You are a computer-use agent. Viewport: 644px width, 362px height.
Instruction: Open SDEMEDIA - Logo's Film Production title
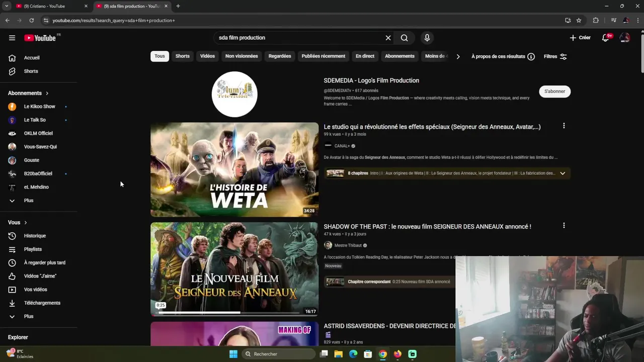point(371,80)
